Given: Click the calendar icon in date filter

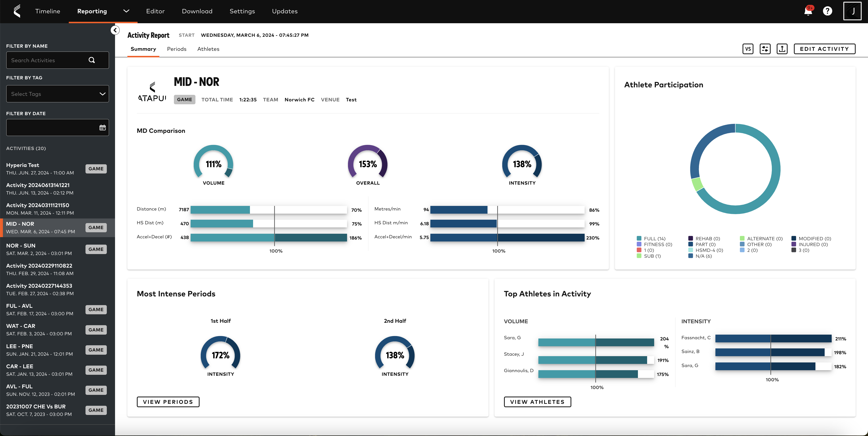Looking at the screenshot, I should [x=102, y=128].
